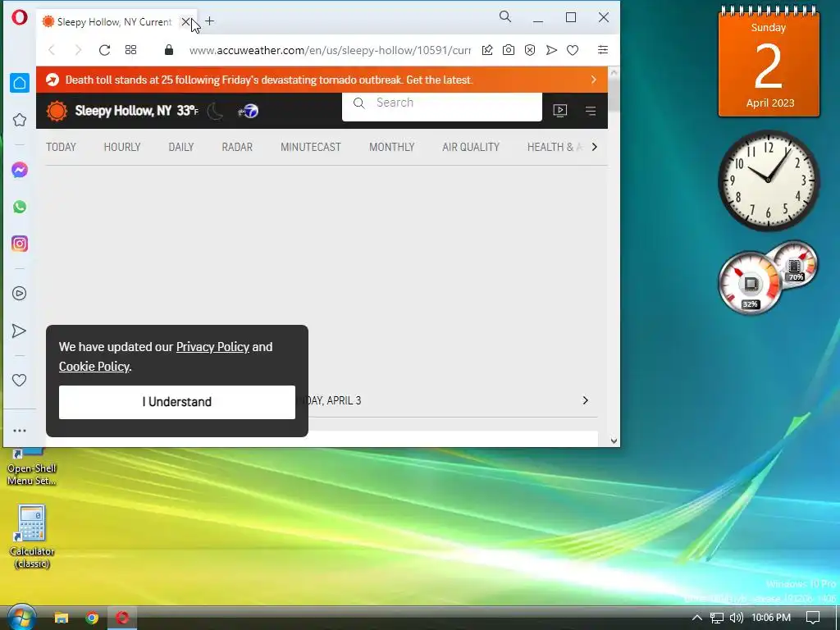840x630 pixels.
Task: Open the tab search magnifier icon
Action: pyautogui.click(x=504, y=16)
